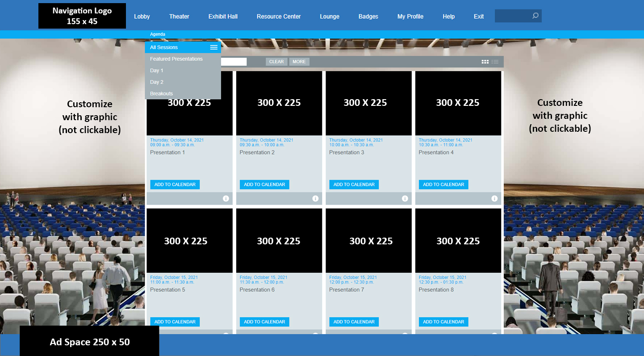
Task: Click the Presentation 5 title
Action: (x=167, y=289)
